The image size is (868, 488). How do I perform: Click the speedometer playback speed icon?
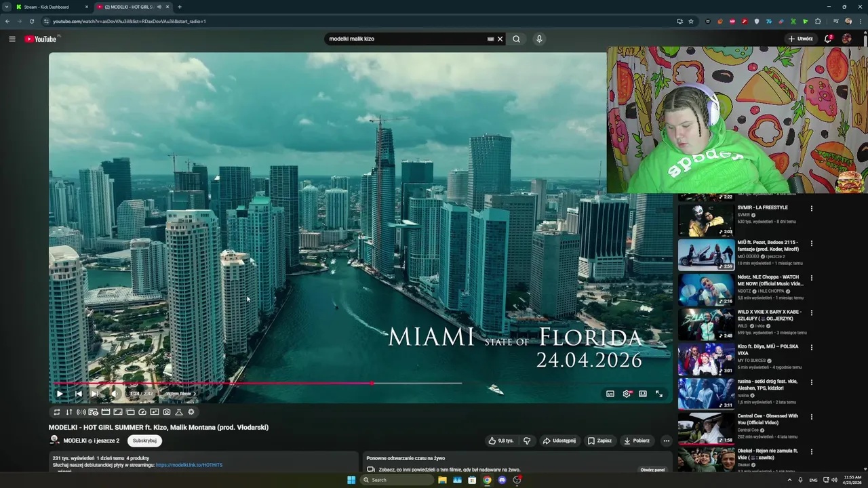coord(142,412)
